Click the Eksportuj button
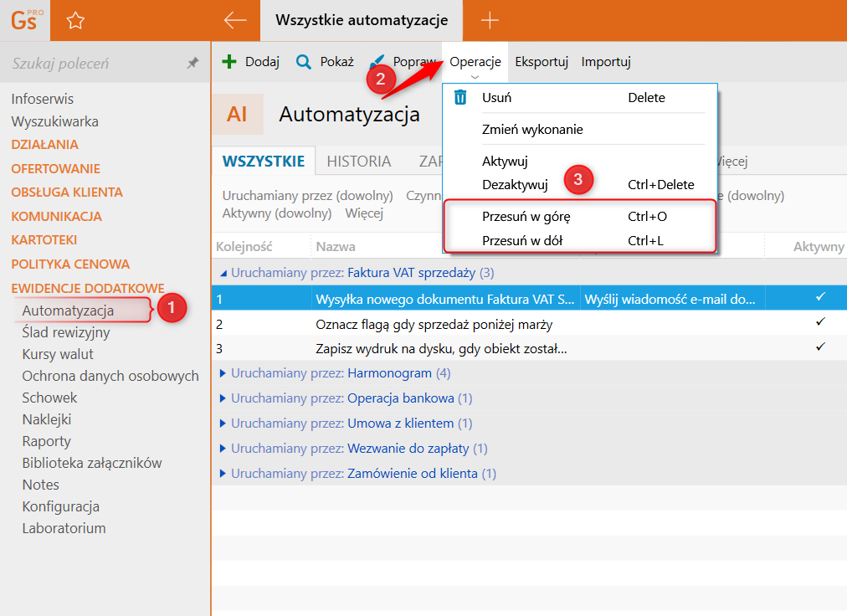This screenshot has width=847, height=616. coord(542,62)
